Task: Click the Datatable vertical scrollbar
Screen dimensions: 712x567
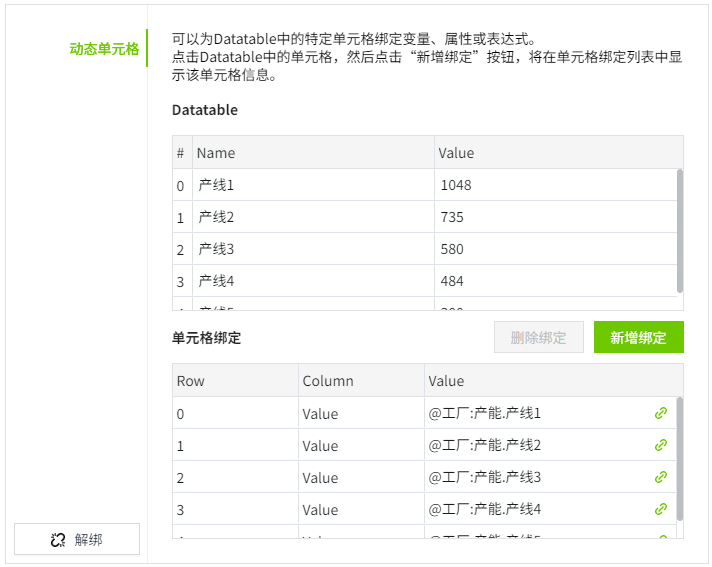Action: 680,230
